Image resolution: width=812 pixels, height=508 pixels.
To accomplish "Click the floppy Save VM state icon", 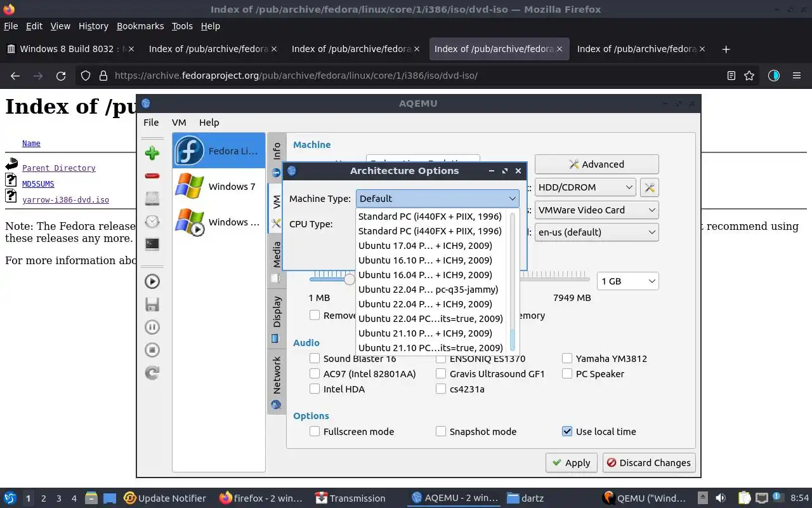I will pyautogui.click(x=152, y=304).
